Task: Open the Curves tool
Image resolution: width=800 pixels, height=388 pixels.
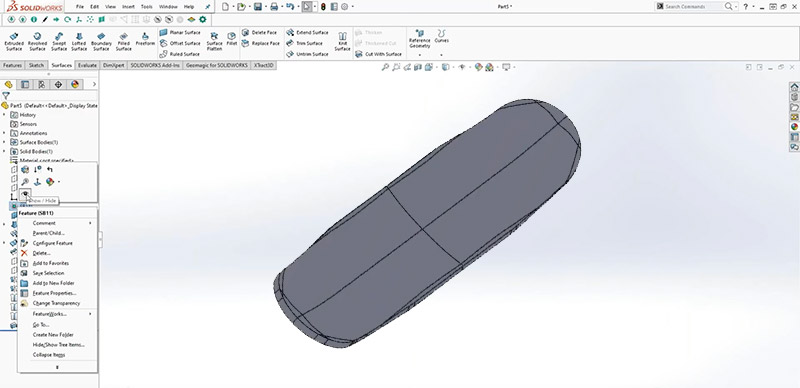Action: 441,37
